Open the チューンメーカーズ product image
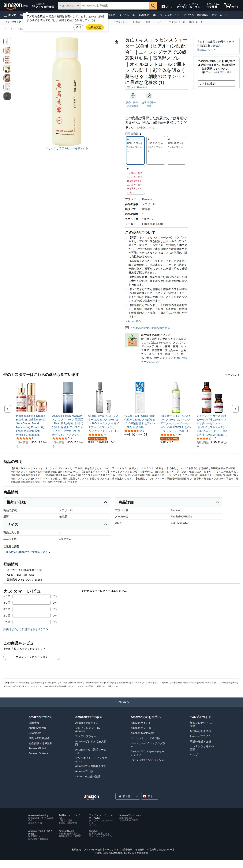The width and height of the screenshot is (243, 868). pos(212,397)
